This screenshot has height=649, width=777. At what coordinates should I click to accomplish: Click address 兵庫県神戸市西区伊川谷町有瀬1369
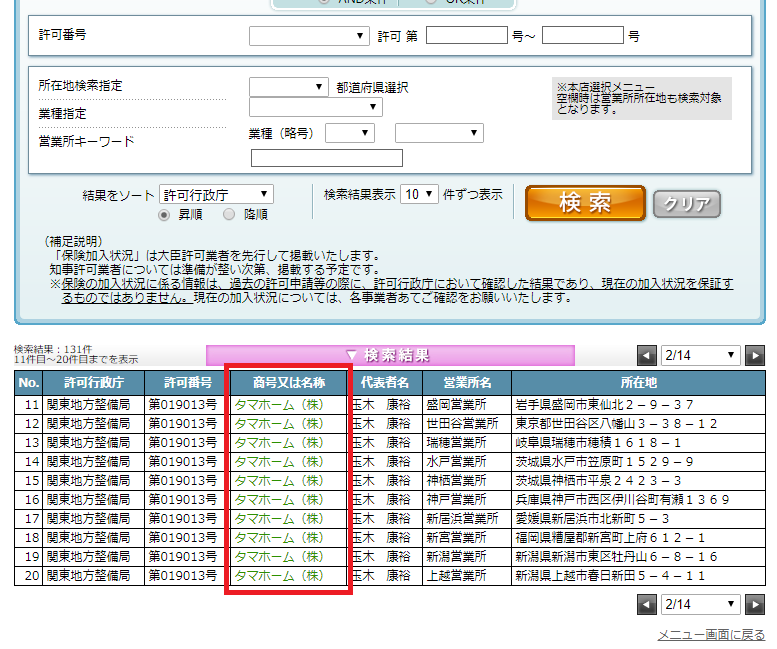[622, 499]
